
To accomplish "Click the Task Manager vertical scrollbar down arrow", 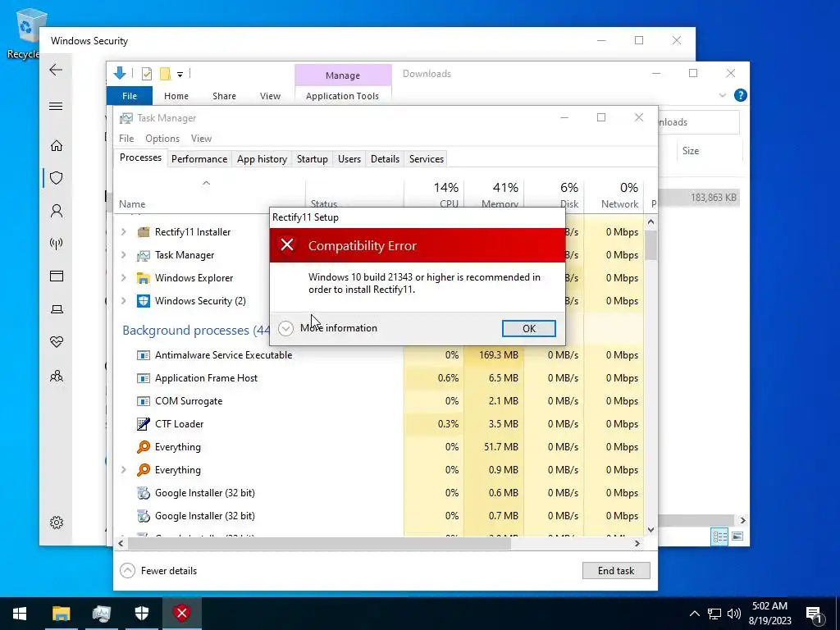I will click(x=651, y=530).
